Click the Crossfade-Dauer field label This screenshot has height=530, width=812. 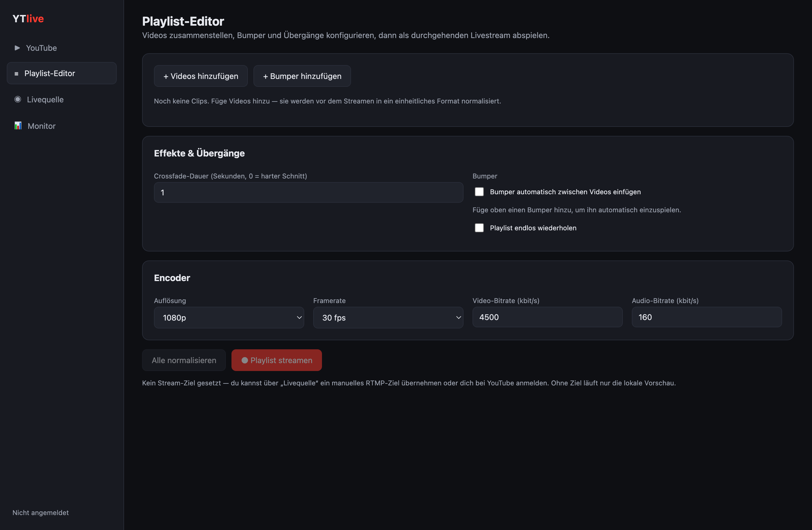230,176
